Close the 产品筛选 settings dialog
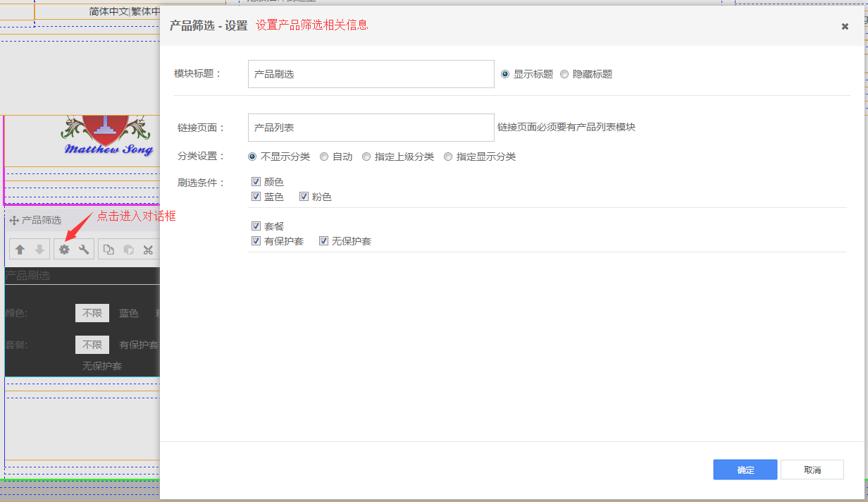 tap(845, 26)
